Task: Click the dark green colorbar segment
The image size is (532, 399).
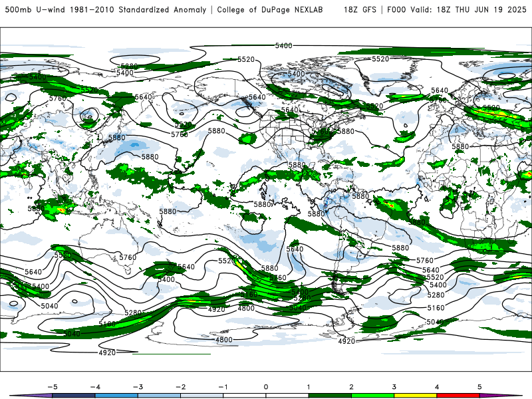Action: [x=330, y=396]
